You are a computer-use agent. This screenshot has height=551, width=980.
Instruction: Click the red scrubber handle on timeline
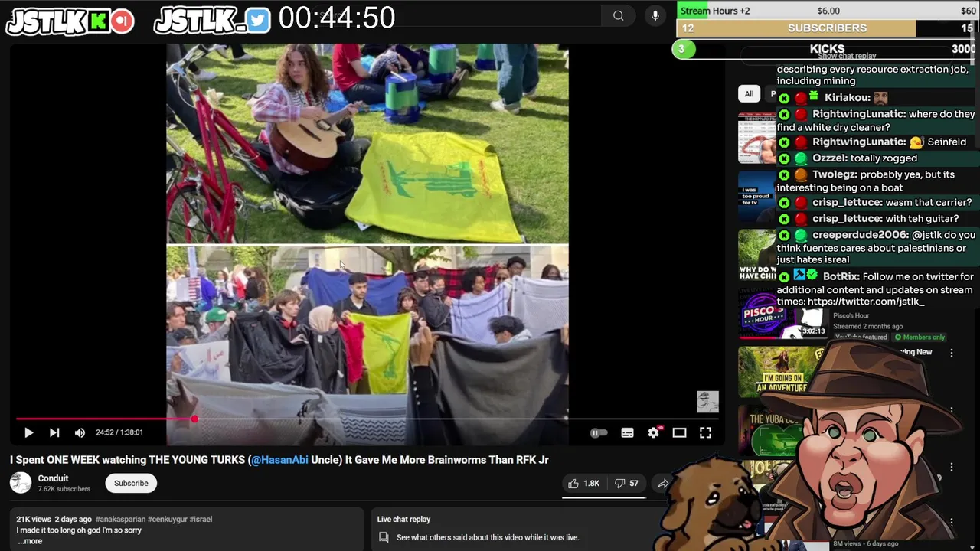[x=194, y=419]
